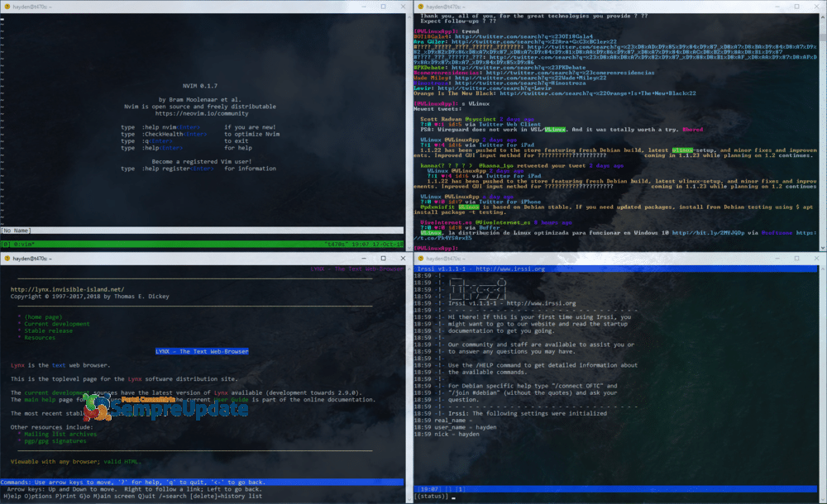The height and width of the screenshot is (504, 827).
Task: Maximize the Lynx terminal window
Action: [x=384, y=259]
